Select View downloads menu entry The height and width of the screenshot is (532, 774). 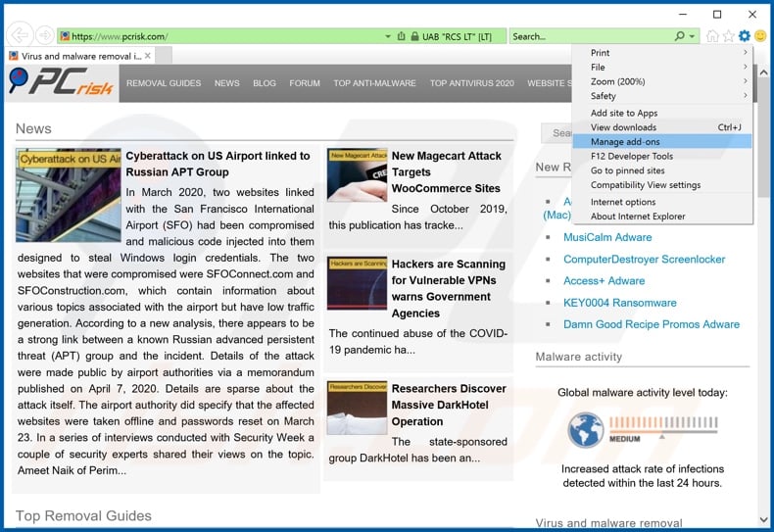pos(662,127)
